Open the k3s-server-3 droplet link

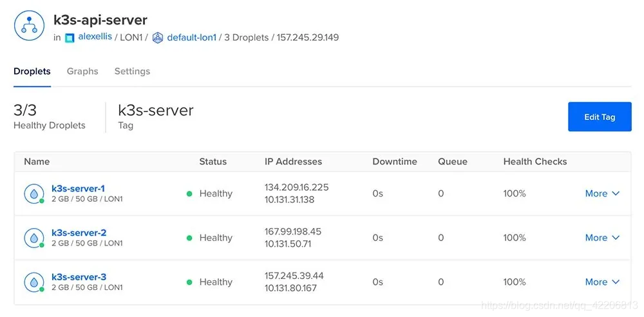79,276
